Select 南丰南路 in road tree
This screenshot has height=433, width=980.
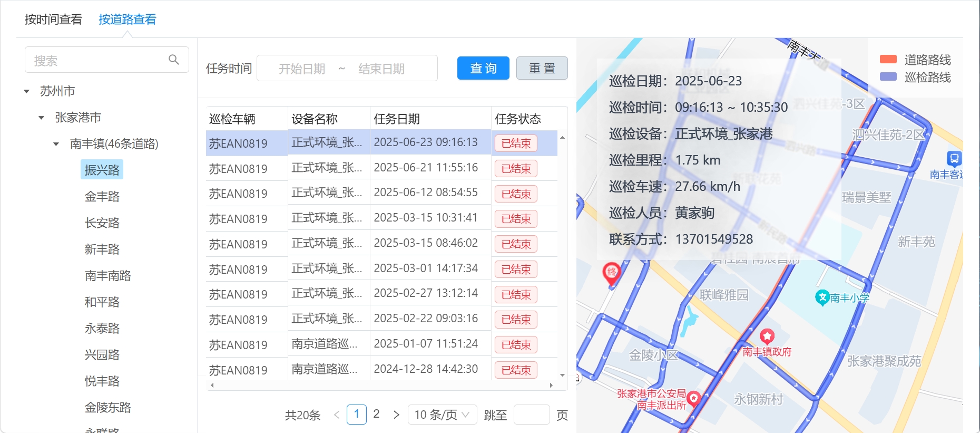click(x=107, y=275)
